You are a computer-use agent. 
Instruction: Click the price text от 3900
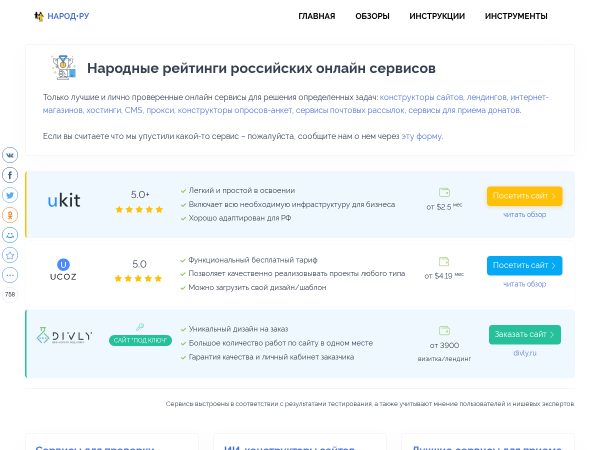click(x=444, y=345)
